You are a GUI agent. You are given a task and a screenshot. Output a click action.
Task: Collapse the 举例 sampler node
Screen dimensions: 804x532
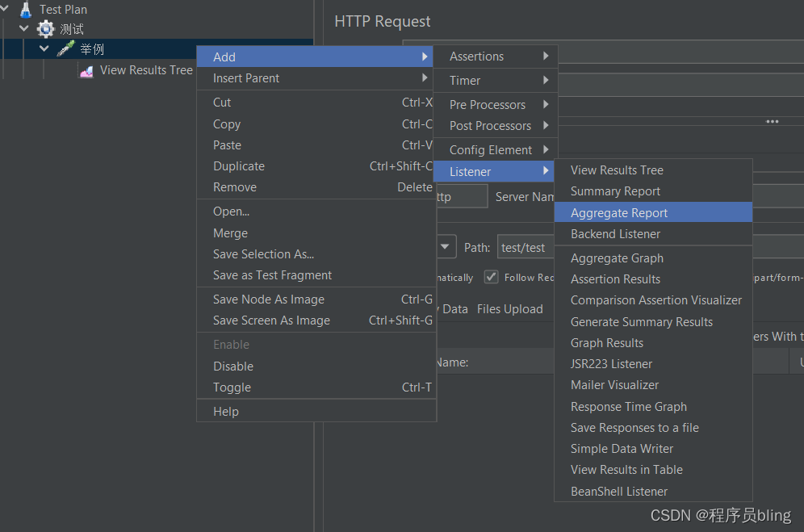coord(44,48)
